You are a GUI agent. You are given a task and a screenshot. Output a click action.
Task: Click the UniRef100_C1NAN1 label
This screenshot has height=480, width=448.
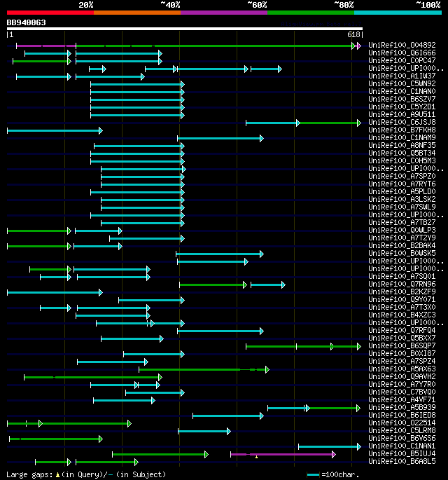[402, 446]
